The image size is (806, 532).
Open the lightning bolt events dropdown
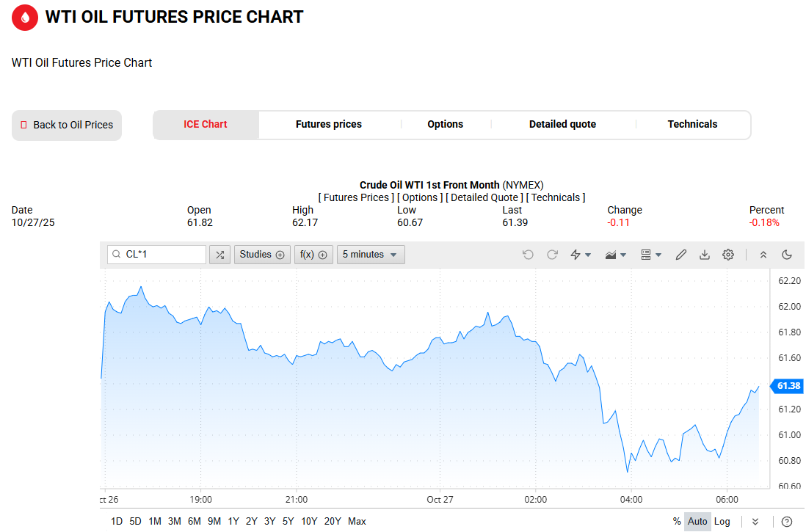pyautogui.click(x=581, y=255)
